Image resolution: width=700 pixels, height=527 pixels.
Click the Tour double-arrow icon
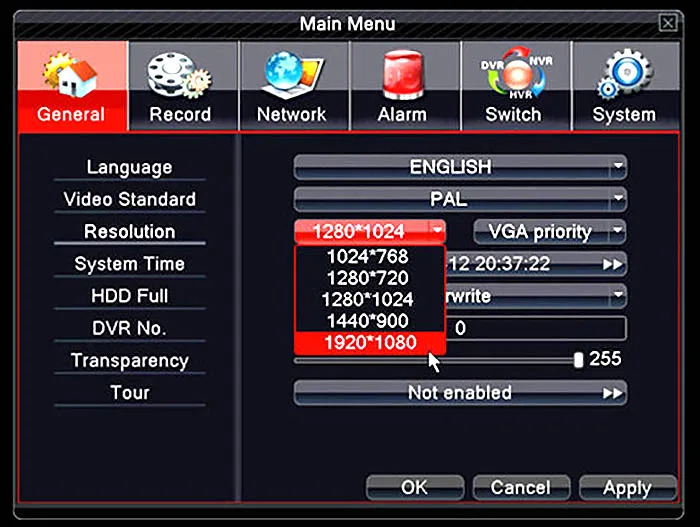coord(613,393)
